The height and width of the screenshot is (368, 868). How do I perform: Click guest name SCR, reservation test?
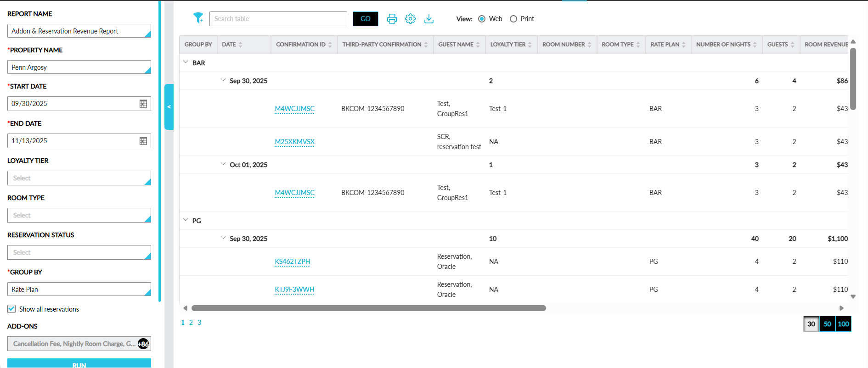(x=459, y=142)
